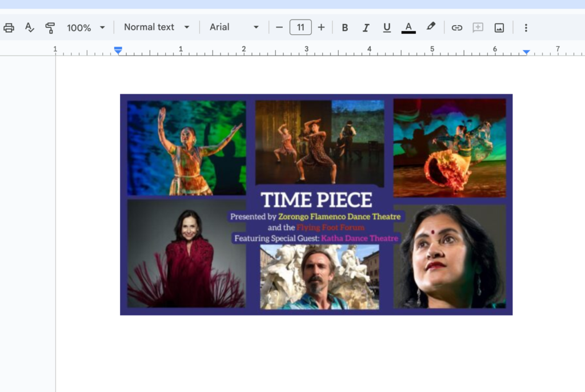This screenshot has height=392, width=585.
Task: Open the highlight color pen tool
Action: click(431, 27)
